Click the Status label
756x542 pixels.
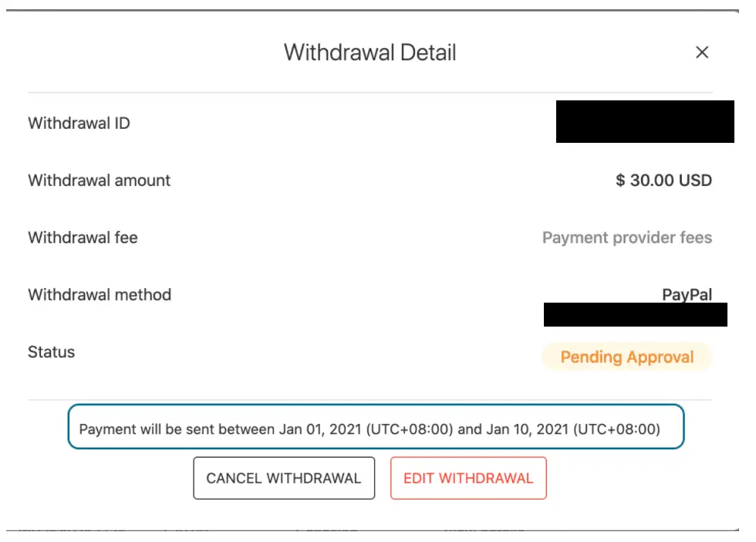(x=52, y=352)
